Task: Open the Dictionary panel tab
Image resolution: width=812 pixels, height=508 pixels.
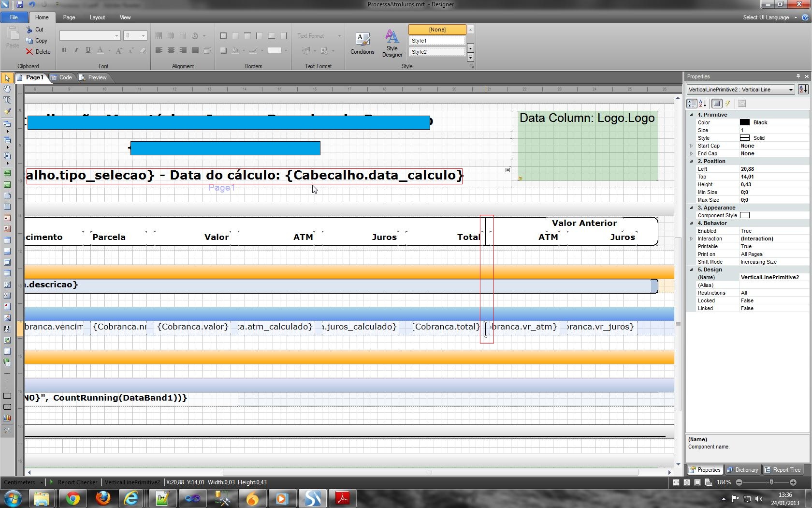Action: pos(742,470)
